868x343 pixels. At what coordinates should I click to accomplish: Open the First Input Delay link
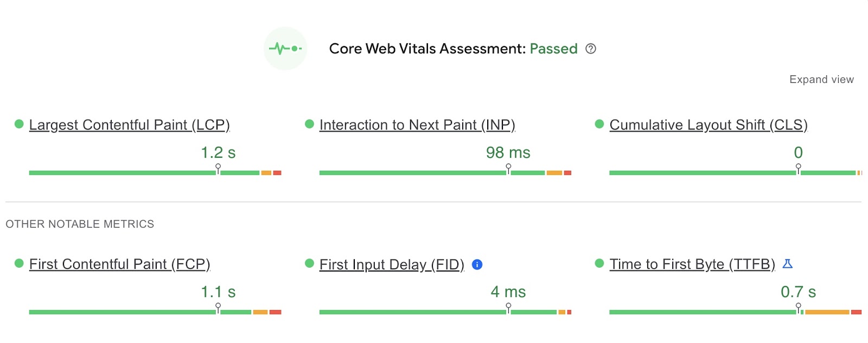pyautogui.click(x=392, y=264)
